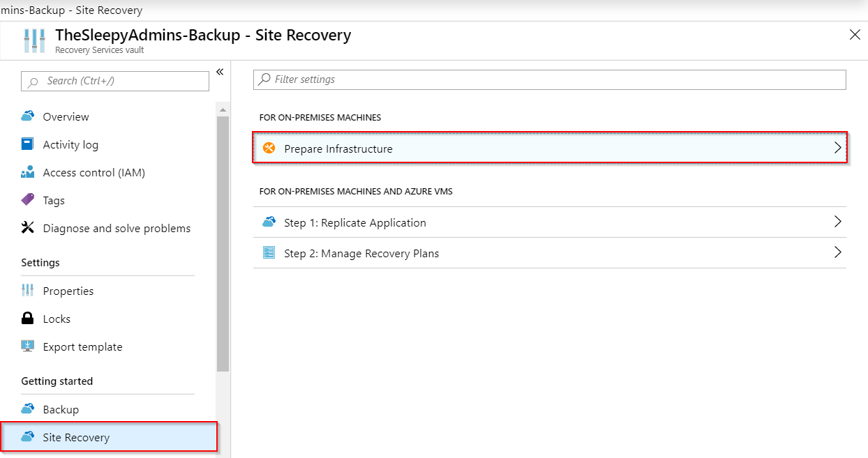Expand Step 1 Replicate Application chevron
This screenshot has width=868, height=458.
[x=838, y=222]
